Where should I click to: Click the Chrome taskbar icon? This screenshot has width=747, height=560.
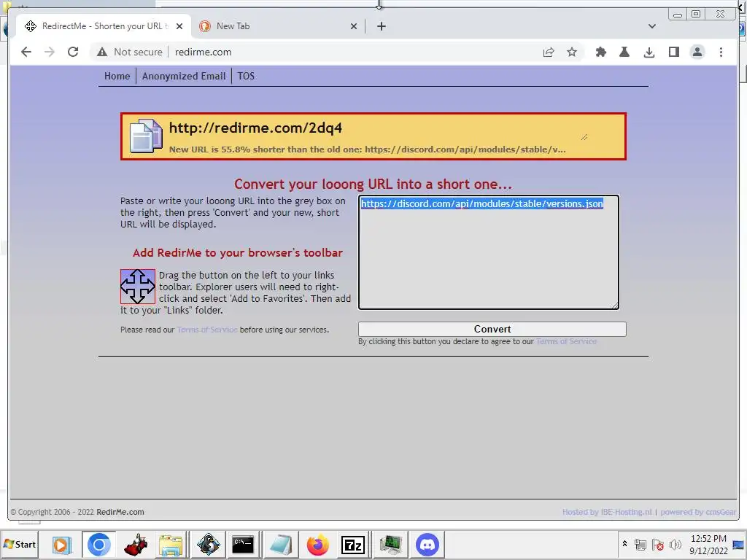(x=98, y=544)
